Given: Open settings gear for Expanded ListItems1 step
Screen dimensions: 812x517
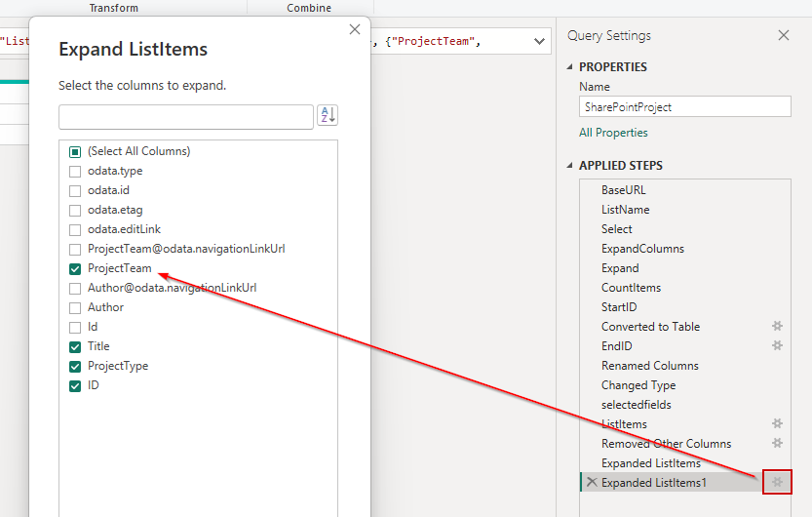Looking at the screenshot, I should [x=777, y=482].
